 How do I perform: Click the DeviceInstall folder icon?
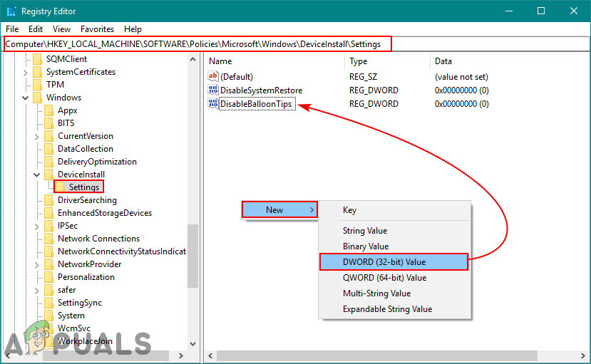click(48, 175)
